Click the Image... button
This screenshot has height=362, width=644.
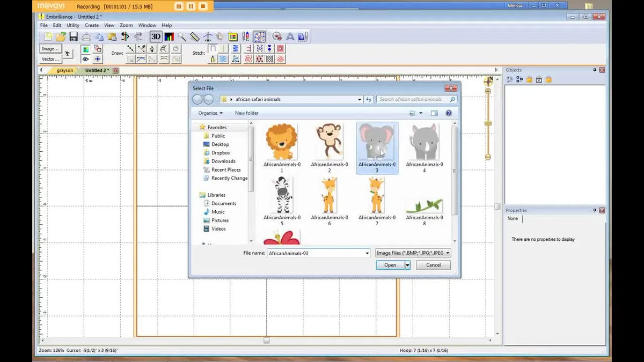[x=50, y=49]
